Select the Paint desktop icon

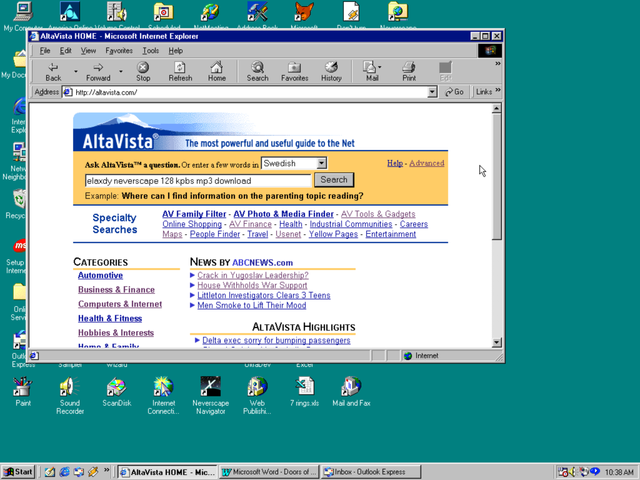pos(23,392)
